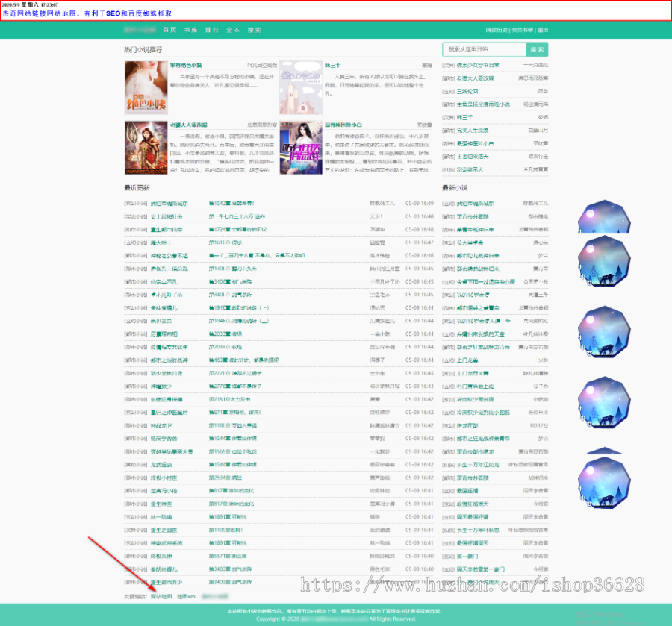
Task: Open the 搜索 item in top navigation
Action: click(x=254, y=30)
